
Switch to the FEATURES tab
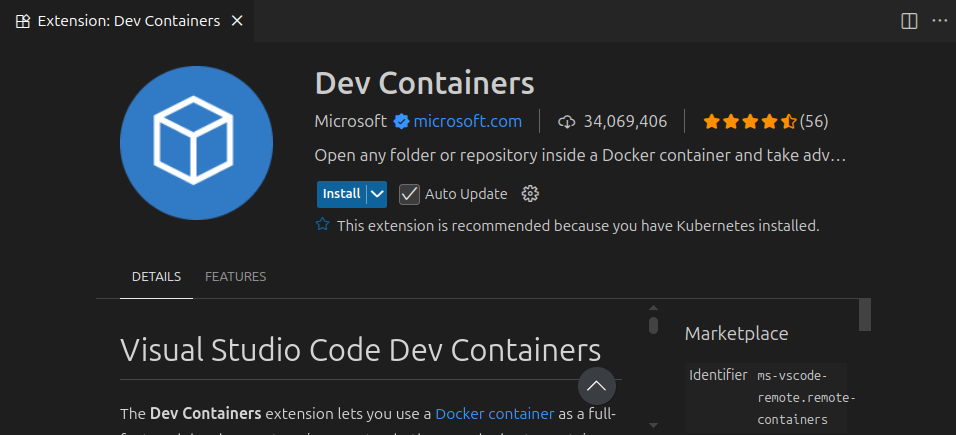point(235,276)
